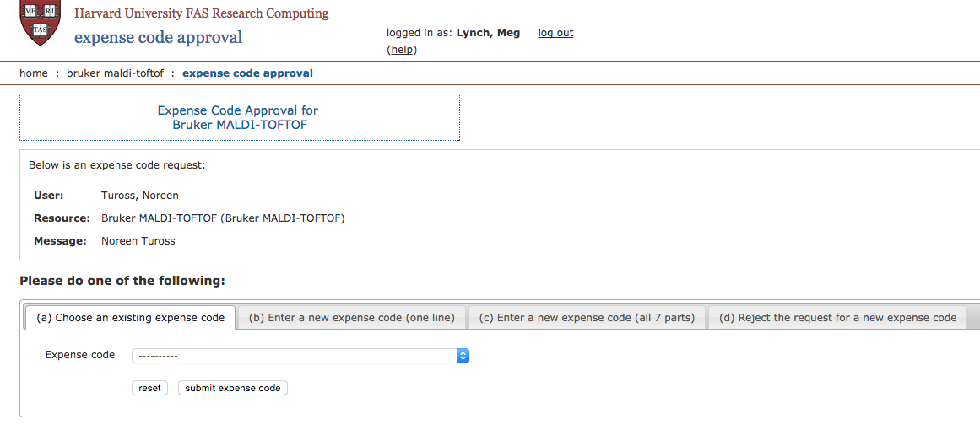Select the Reject the request tab
Image resolution: width=980 pixels, height=430 pixels.
837,317
